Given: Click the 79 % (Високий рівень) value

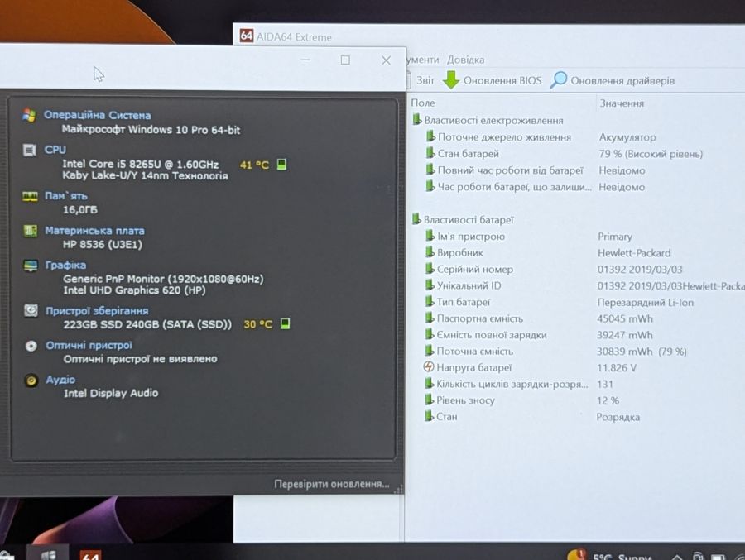Looking at the screenshot, I should pos(651,154).
